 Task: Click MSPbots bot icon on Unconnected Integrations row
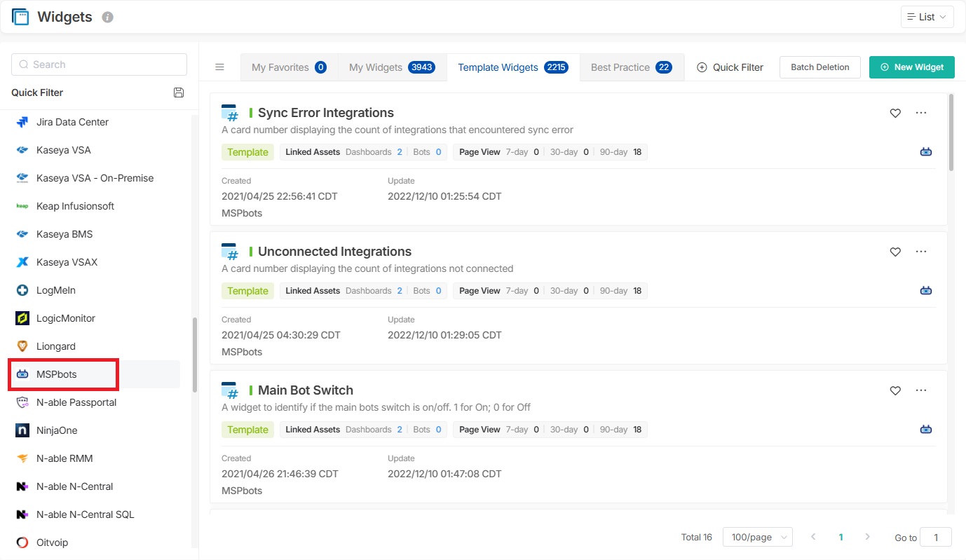tap(926, 290)
